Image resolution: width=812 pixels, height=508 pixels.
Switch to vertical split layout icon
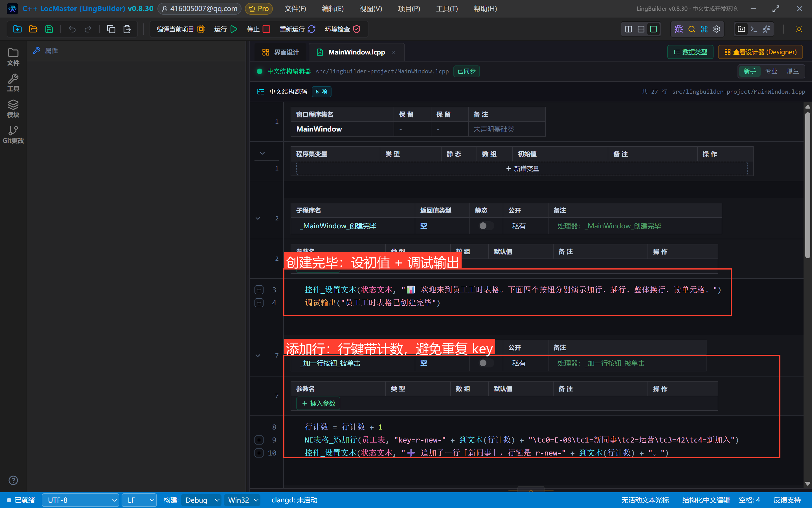tap(628, 29)
